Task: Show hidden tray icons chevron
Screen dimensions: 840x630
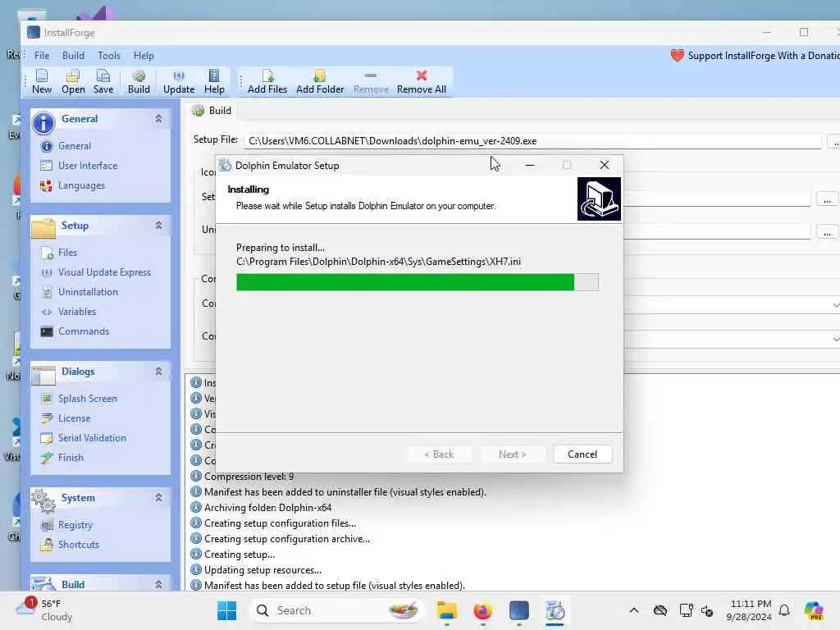Action: [634, 610]
